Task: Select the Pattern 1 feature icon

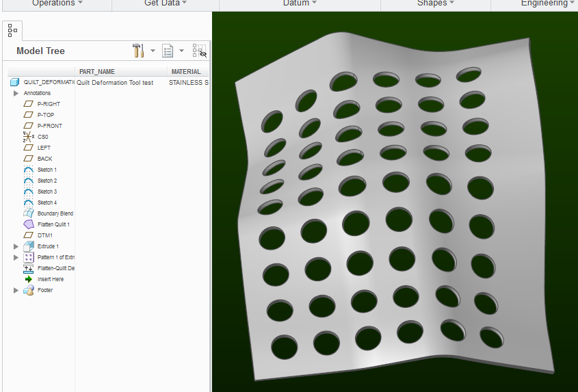Action: [28, 257]
